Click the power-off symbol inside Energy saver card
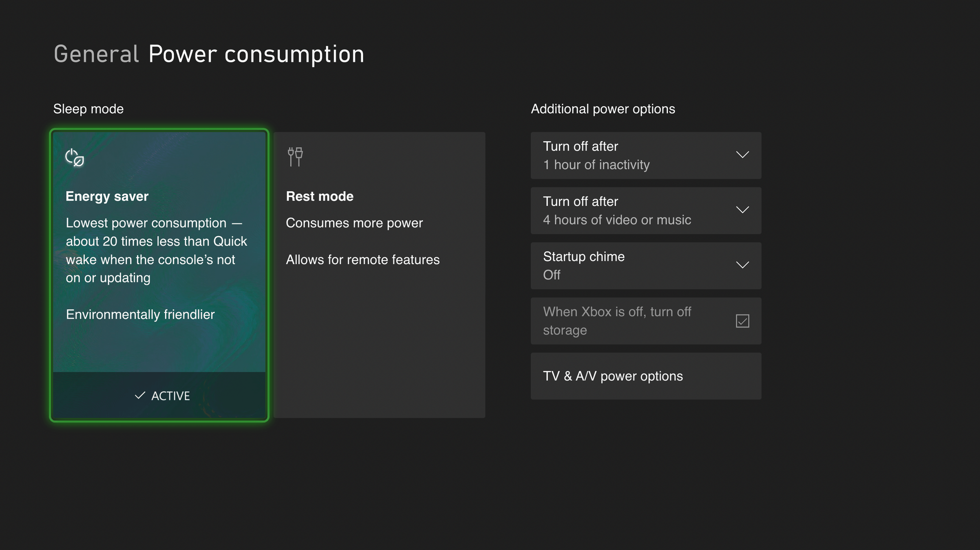 coord(74,158)
